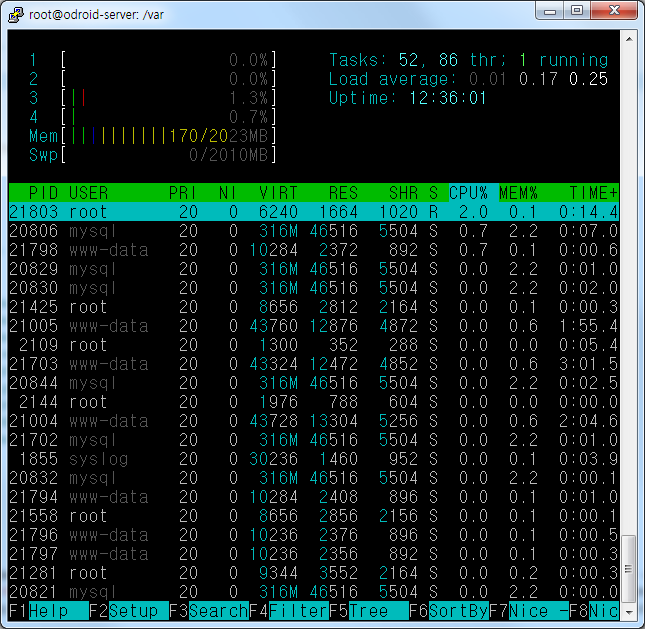Screen dimensions: 645x629
Task: Click the scrollbar up arrow
Action: (628, 40)
